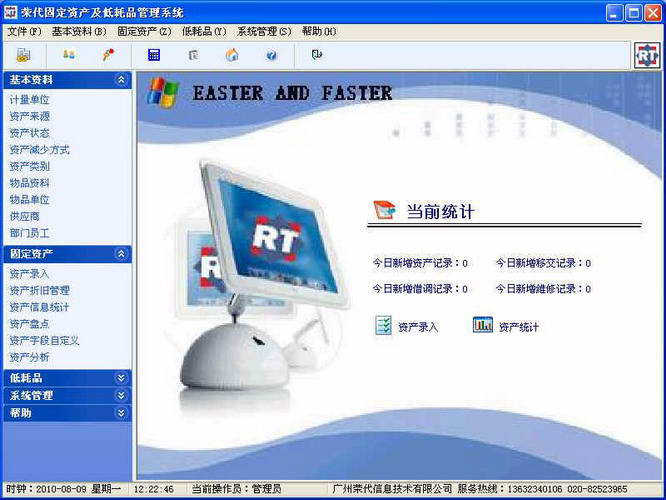Screen dimensions: 666x500
Task: Click the users toolbar icon
Action: coord(69,54)
